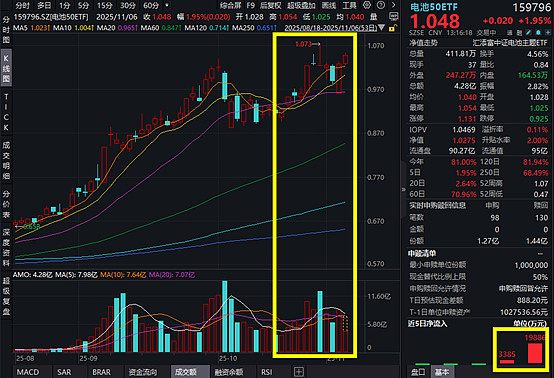Click the 电池50ETF title
The width and height of the screenshot is (554, 378).
tap(434, 7)
